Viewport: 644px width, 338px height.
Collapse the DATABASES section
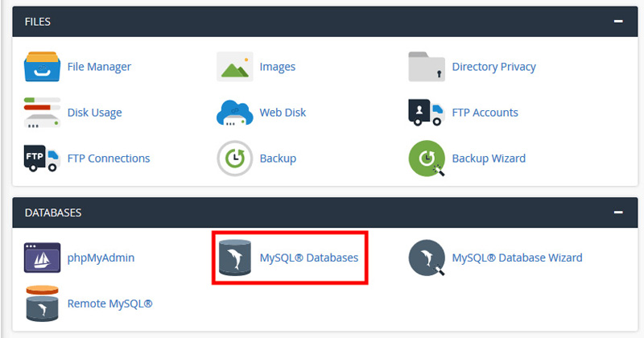[618, 212]
